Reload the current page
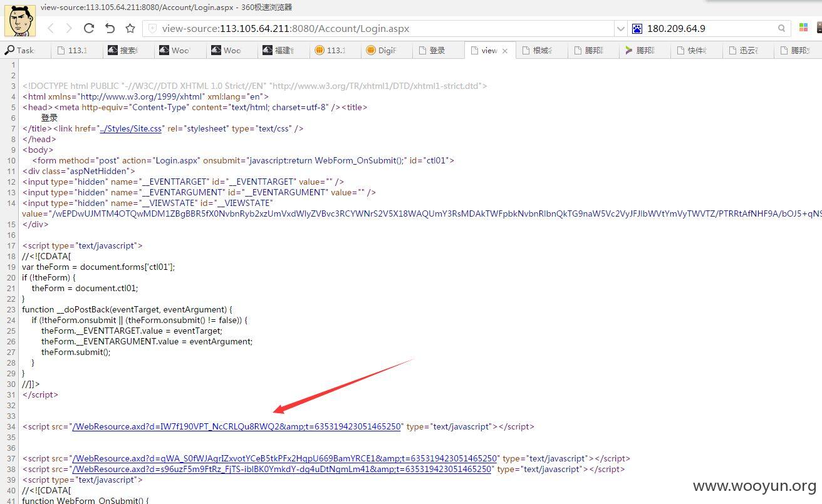The height and width of the screenshot is (504, 822). tap(89, 28)
